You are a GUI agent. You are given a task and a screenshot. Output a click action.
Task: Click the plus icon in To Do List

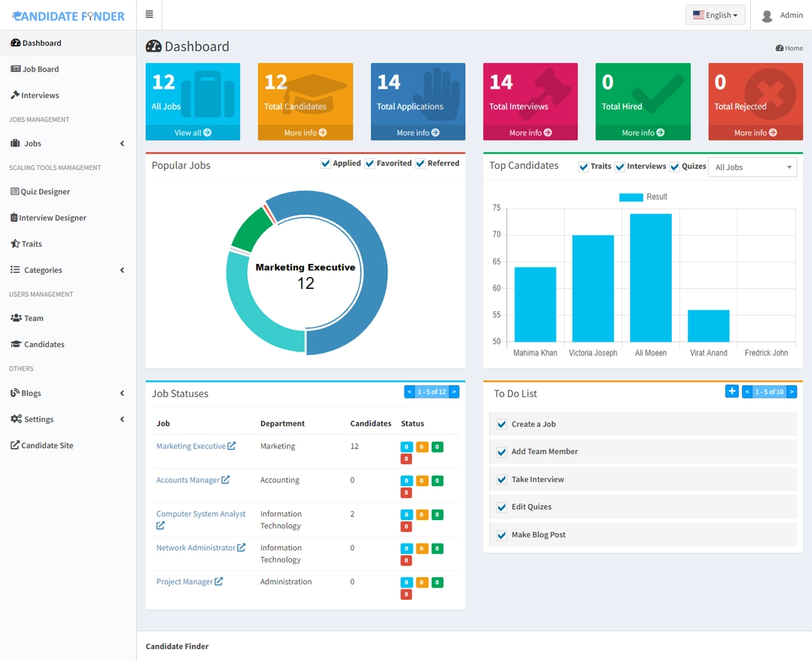(731, 391)
